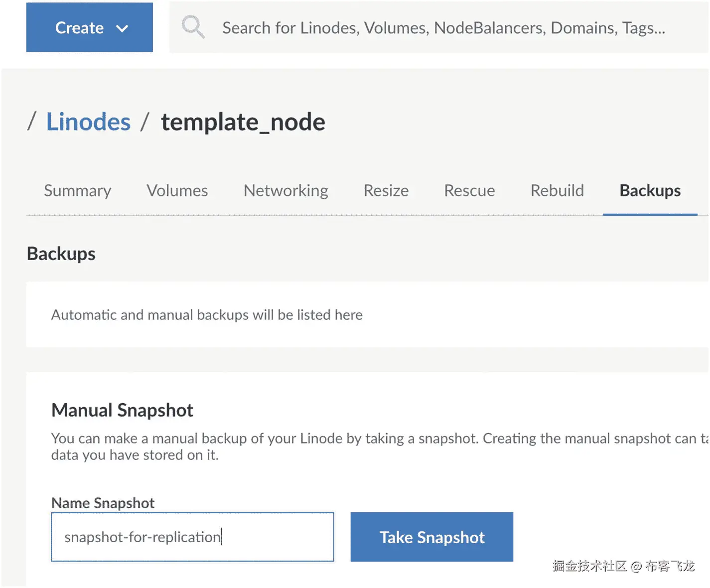Select the Networking tab
This screenshot has height=588, width=710.
pos(285,191)
